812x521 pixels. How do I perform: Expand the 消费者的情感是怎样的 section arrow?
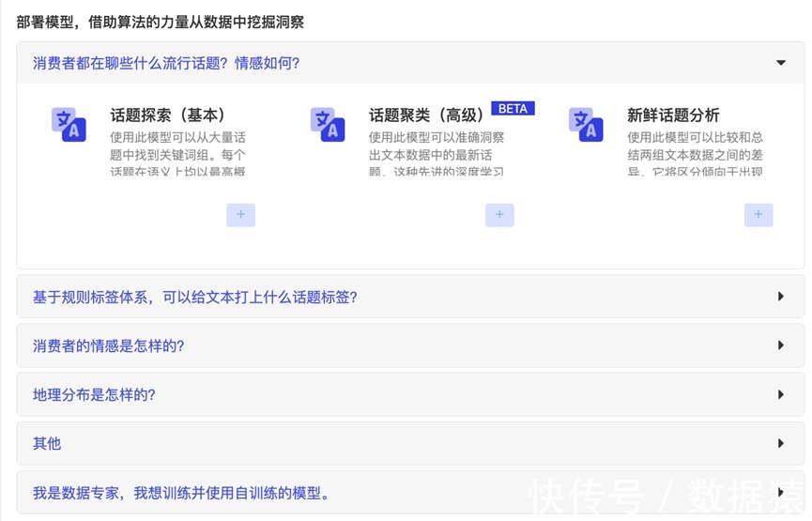[780, 345]
